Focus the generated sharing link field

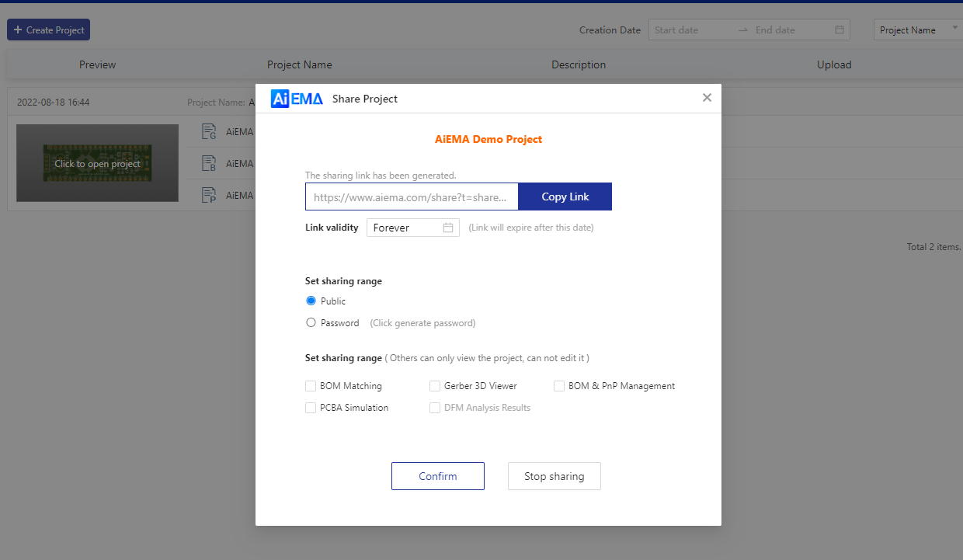click(x=412, y=197)
